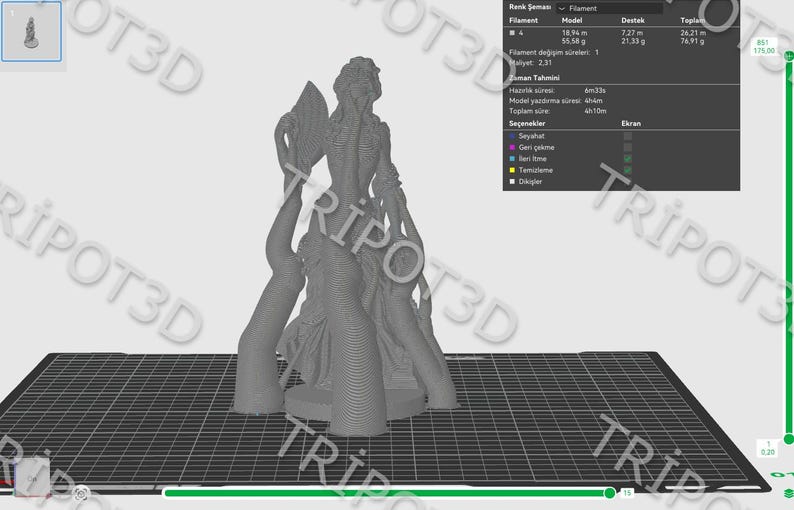Click the Model column header
This screenshot has height=510, width=794.
tap(572, 20)
